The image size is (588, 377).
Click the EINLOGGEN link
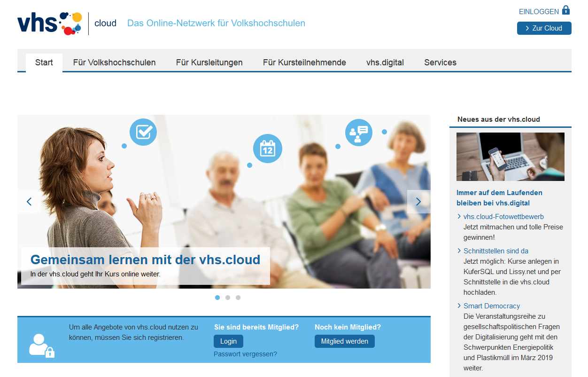[539, 12]
